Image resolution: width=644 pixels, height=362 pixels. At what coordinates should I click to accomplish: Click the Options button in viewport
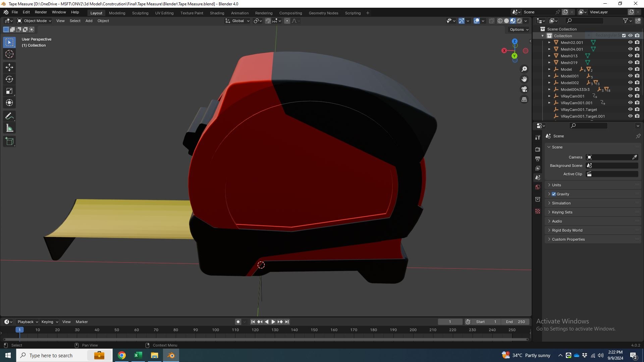[519, 29]
